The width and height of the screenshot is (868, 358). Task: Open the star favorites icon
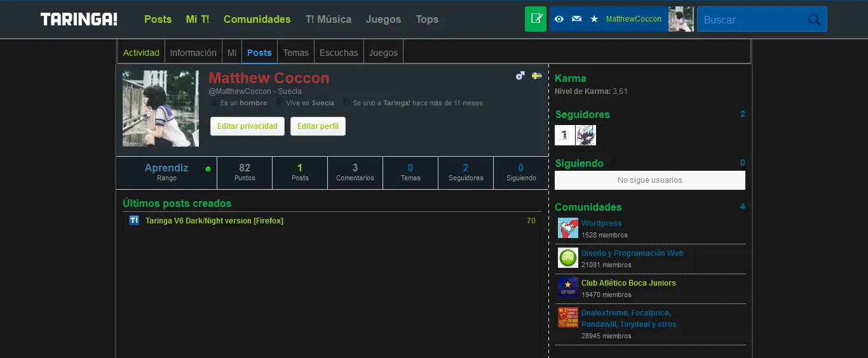(x=594, y=19)
